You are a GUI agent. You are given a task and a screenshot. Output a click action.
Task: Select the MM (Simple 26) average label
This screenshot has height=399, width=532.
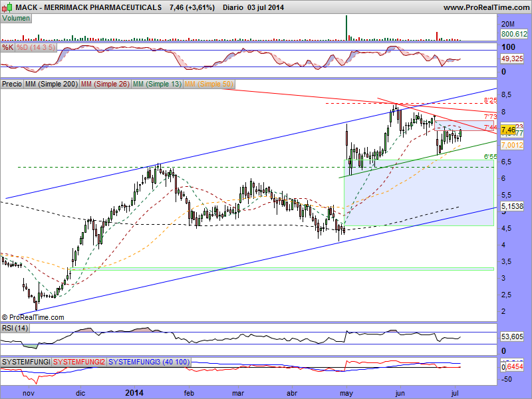[x=105, y=84]
